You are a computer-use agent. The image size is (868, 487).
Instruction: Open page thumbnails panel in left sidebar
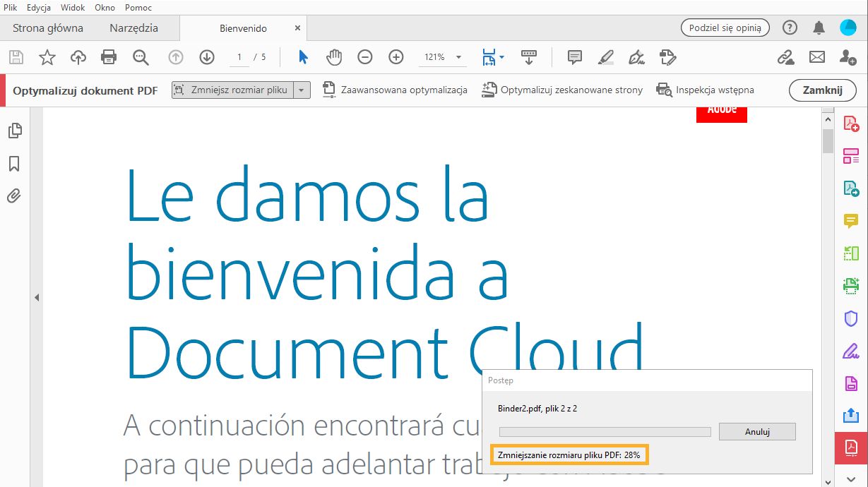(x=15, y=131)
